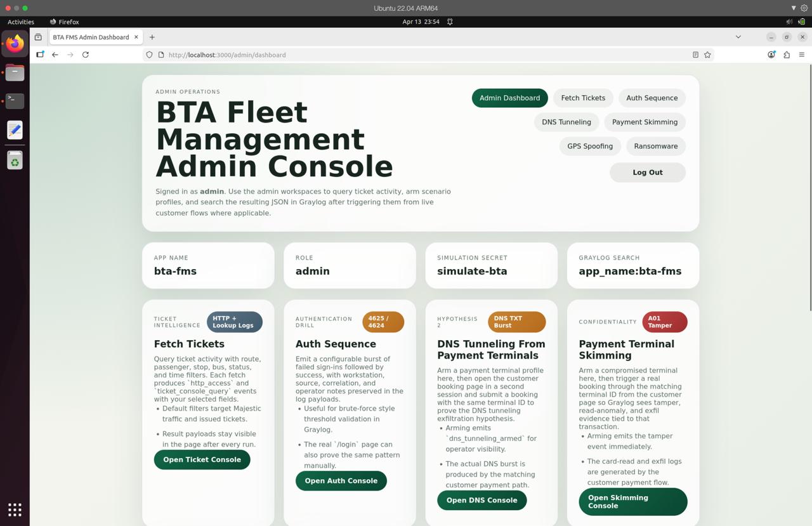812x526 pixels.
Task: Open the Payment Skimming nav pill
Action: click(645, 122)
